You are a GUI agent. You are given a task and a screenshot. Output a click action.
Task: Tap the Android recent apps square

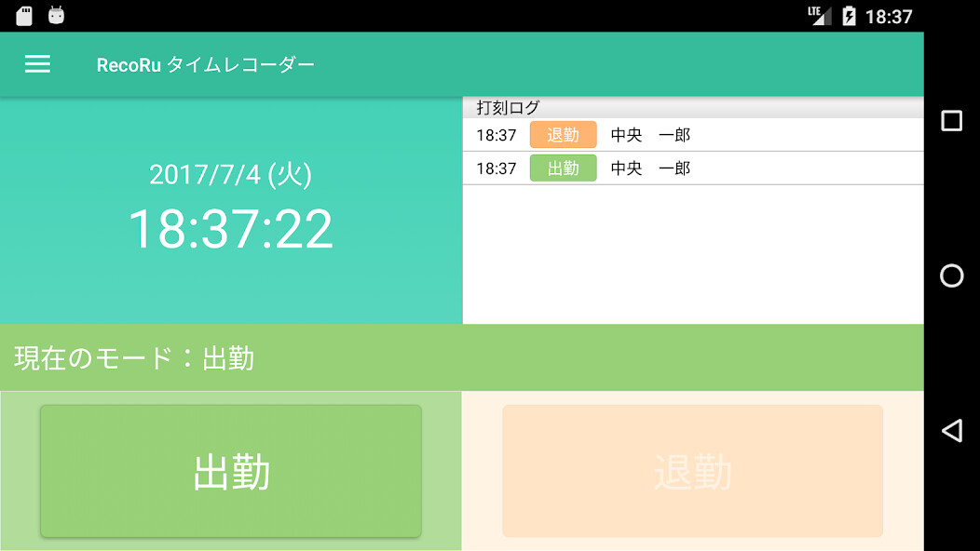952,121
